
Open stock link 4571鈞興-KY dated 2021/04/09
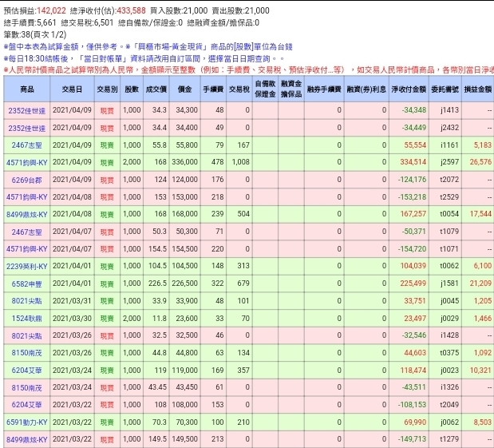click(x=27, y=163)
